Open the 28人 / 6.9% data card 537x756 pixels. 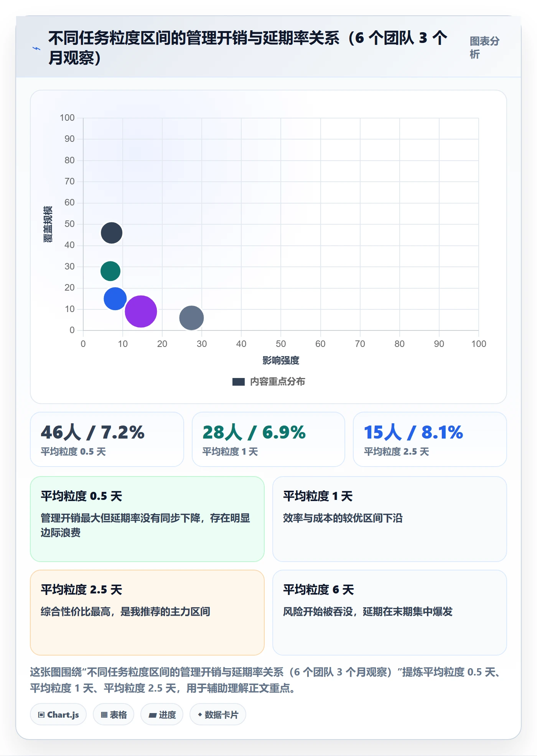point(268,439)
